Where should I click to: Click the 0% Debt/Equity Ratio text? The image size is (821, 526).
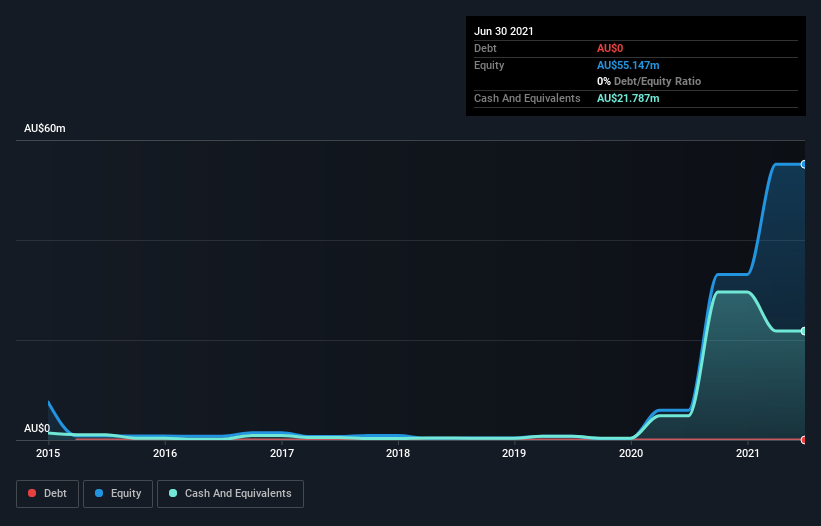click(649, 82)
